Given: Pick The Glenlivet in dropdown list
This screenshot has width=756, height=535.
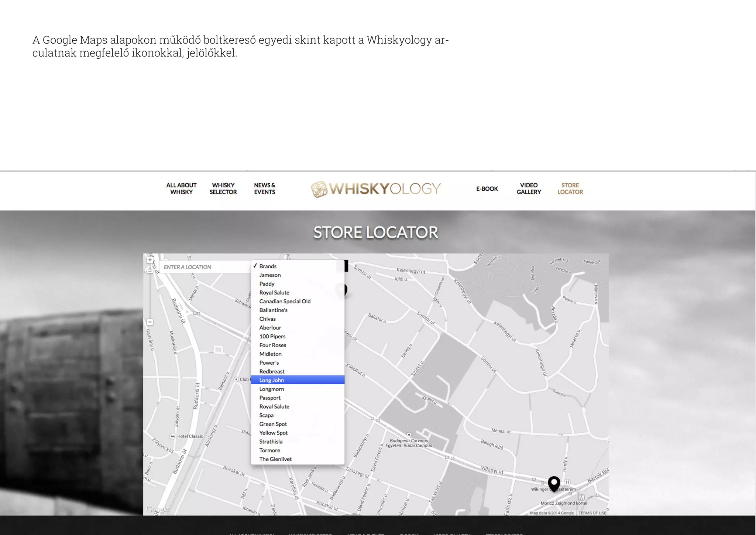Looking at the screenshot, I should (275, 459).
